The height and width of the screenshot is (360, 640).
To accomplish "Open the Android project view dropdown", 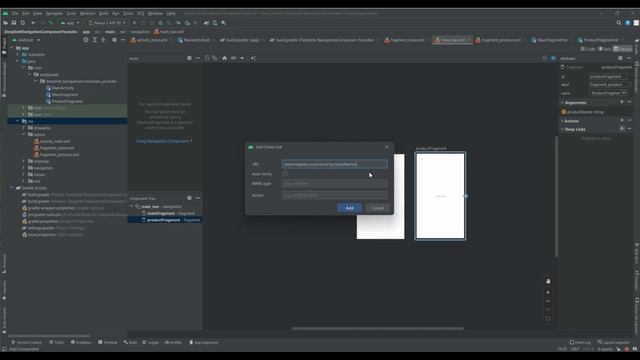I will (26, 40).
